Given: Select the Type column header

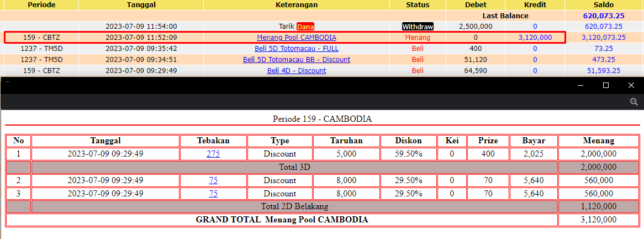Looking at the screenshot, I should [279, 141].
